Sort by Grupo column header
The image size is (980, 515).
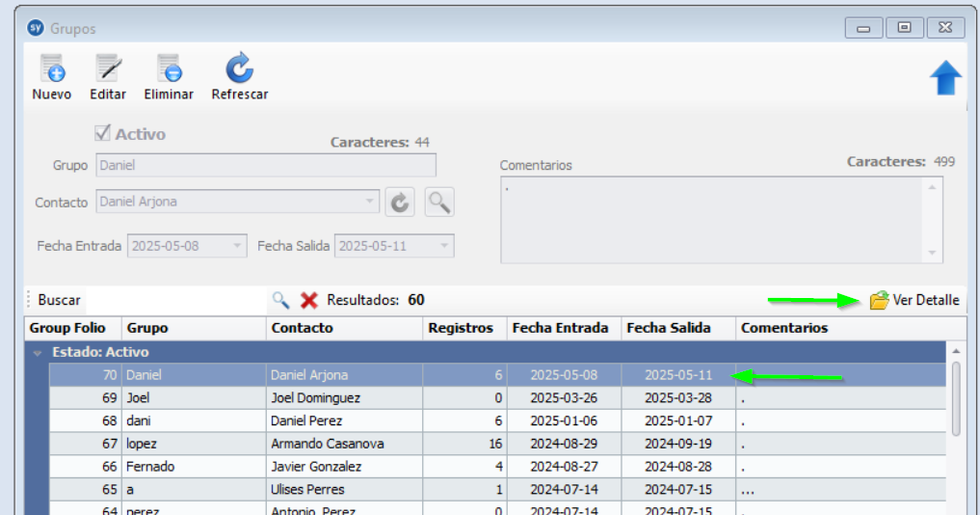click(x=195, y=329)
